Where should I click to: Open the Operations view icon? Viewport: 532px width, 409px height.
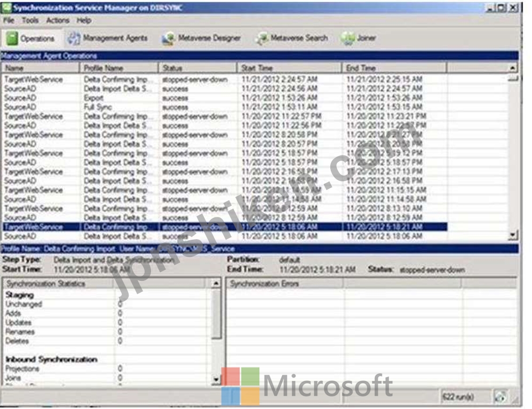tap(12, 38)
